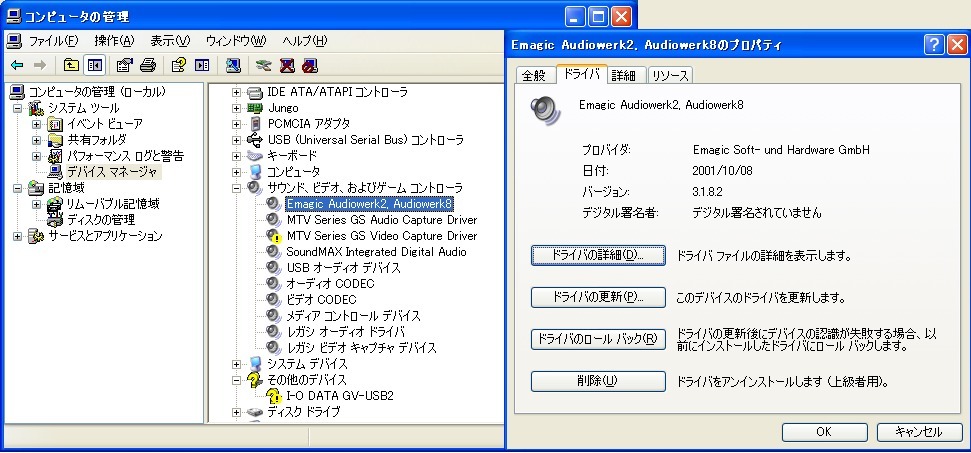The image size is (971, 453).
Task: Open the 表示(V) menu
Action: coord(170,41)
